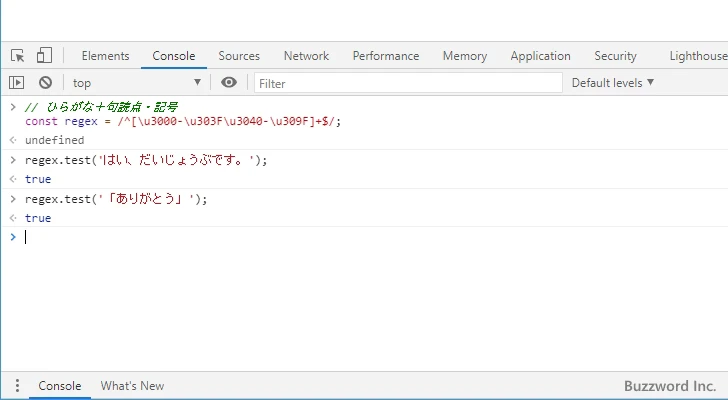
Task: Click the Filter input field
Action: pyautogui.click(x=405, y=83)
